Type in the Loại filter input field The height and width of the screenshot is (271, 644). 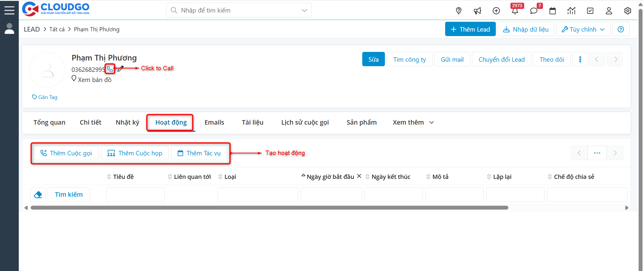click(x=257, y=194)
